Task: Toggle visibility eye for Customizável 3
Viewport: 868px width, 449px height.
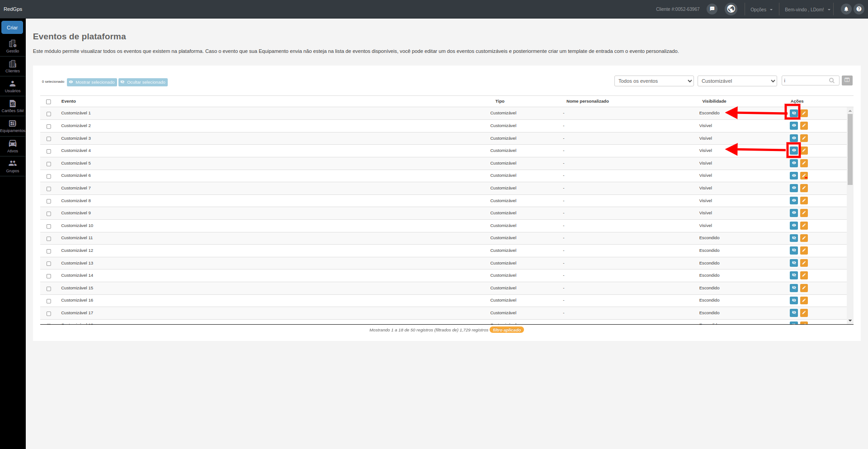Action: point(794,138)
